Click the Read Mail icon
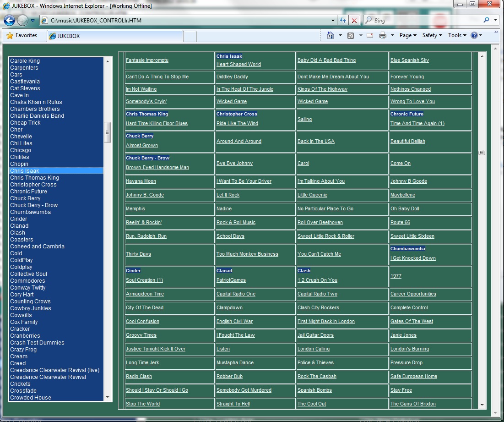The height and width of the screenshot is (422, 504). point(370,35)
